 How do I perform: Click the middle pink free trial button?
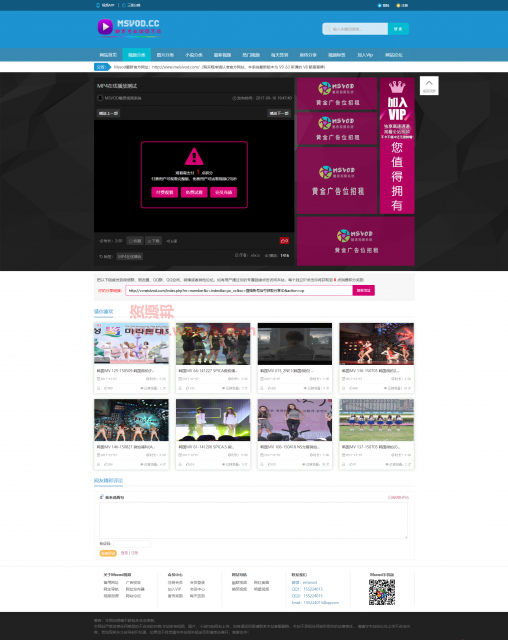[x=194, y=192]
